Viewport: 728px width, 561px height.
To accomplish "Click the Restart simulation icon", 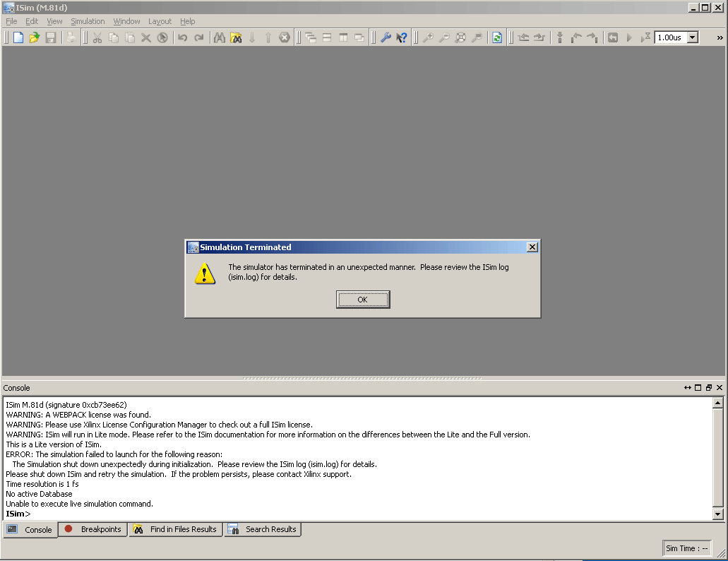I will 613,37.
